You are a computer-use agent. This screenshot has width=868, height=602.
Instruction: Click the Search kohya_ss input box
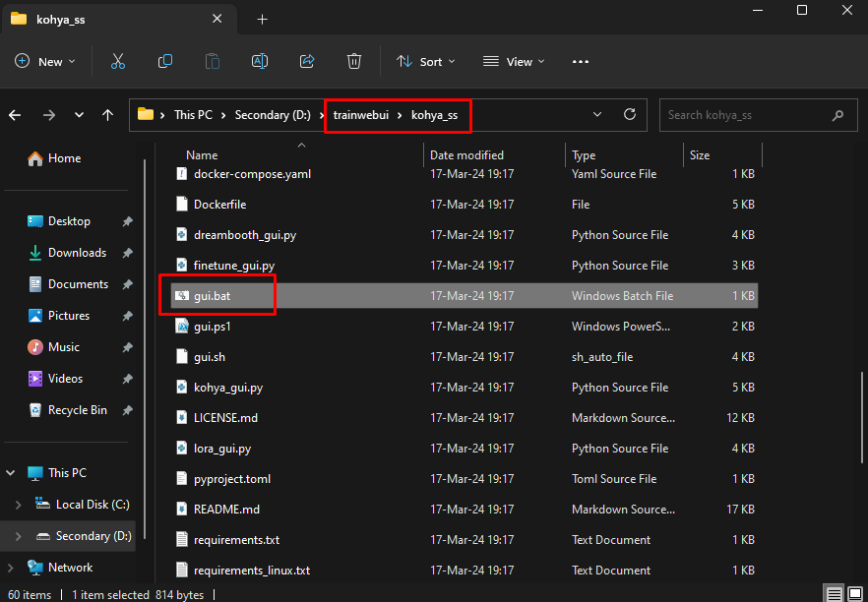click(746, 115)
